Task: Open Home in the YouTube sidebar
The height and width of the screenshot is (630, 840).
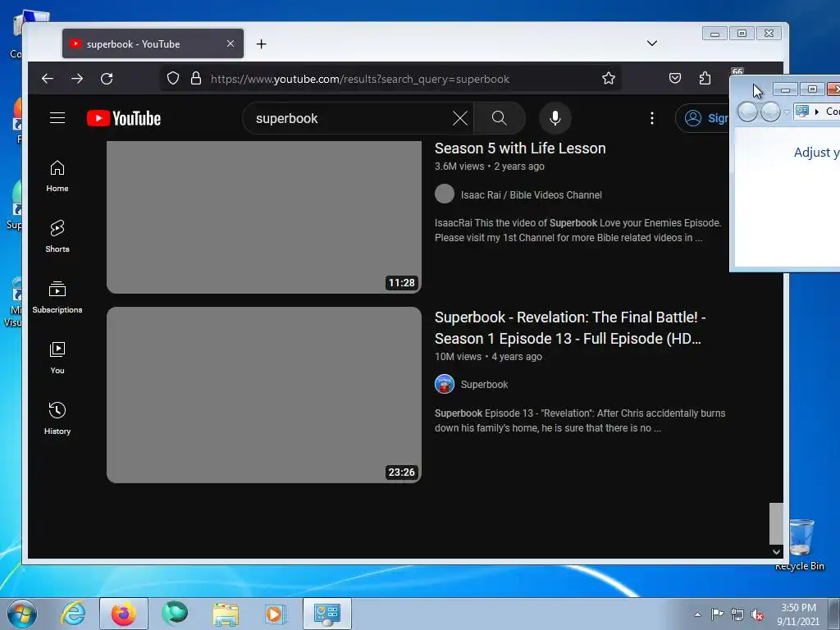Action: click(x=57, y=176)
